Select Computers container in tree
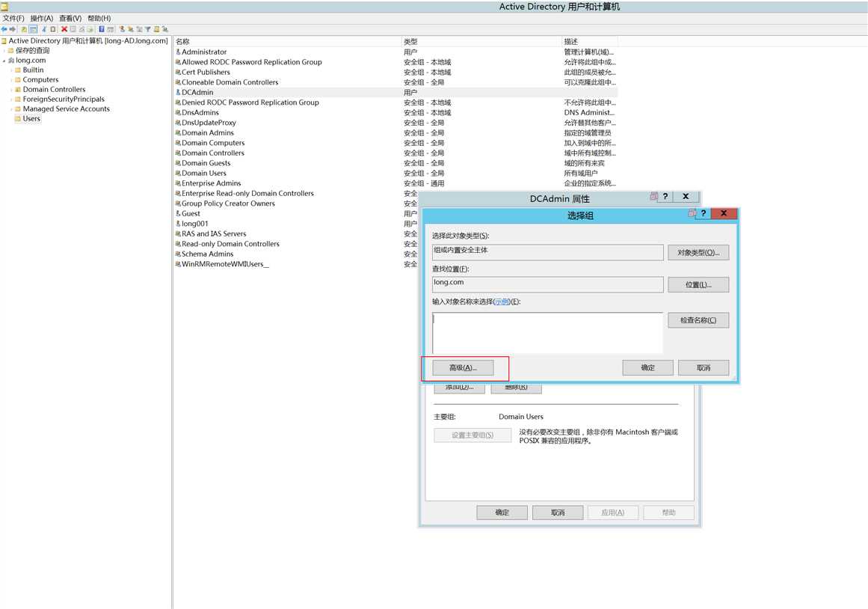Screen dimensions: 868x609 (x=40, y=80)
